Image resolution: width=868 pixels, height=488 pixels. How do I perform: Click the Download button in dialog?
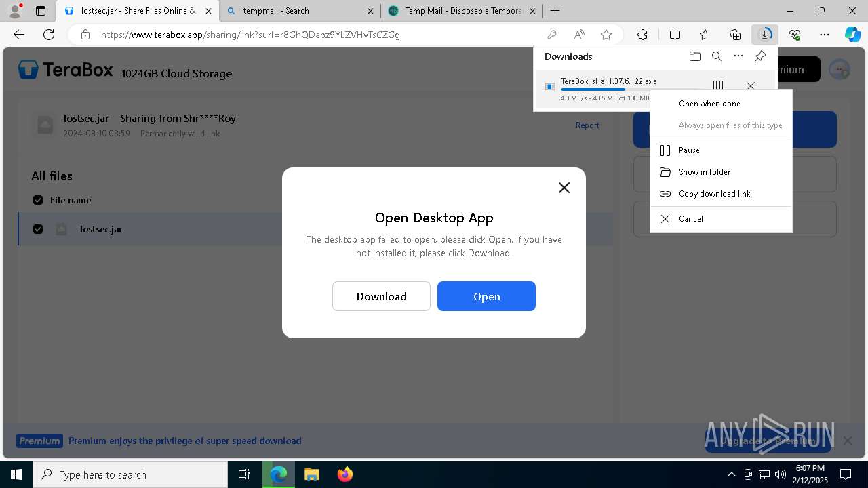coord(381,296)
